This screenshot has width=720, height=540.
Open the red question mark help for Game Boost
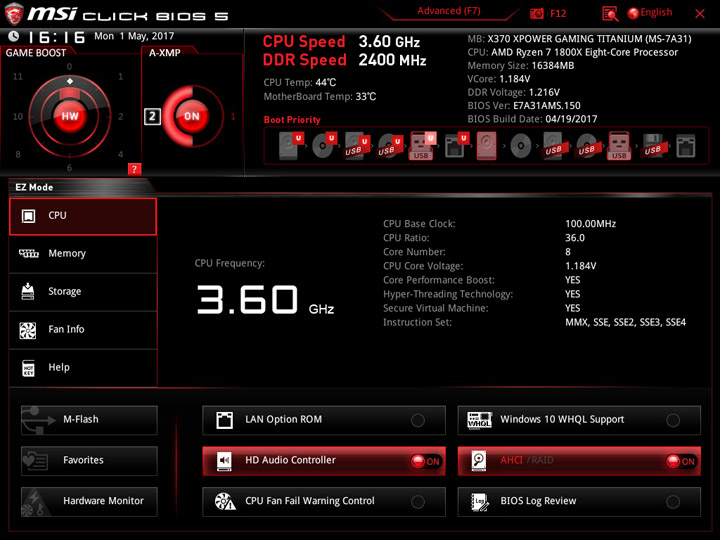(x=134, y=169)
